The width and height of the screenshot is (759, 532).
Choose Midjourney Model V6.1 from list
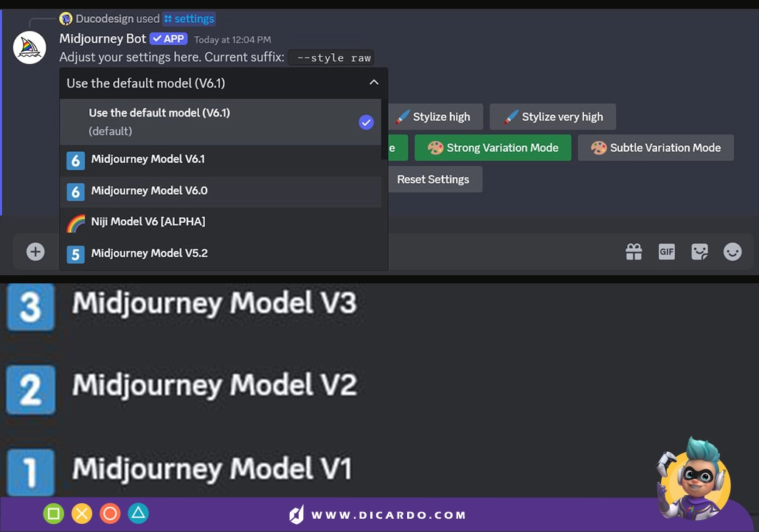click(221, 159)
